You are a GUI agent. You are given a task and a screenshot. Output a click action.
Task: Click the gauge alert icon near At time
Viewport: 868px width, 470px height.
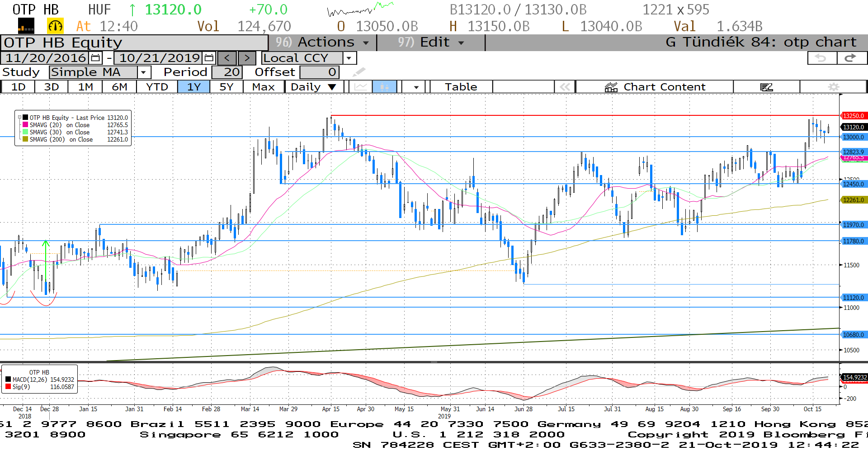click(55, 26)
